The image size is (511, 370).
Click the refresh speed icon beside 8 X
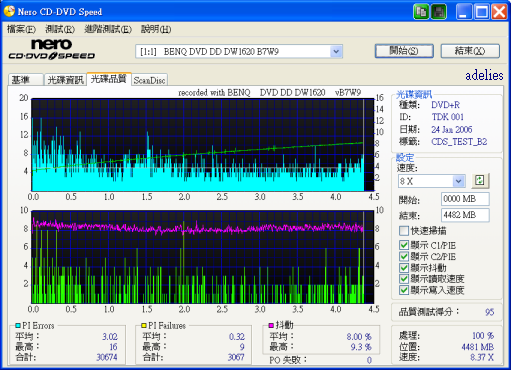(480, 181)
